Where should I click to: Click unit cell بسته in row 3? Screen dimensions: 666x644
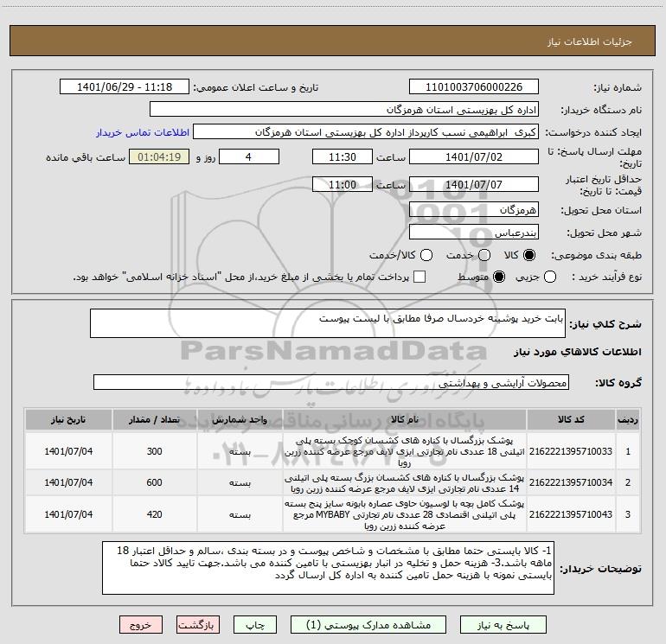pos(240,514)
